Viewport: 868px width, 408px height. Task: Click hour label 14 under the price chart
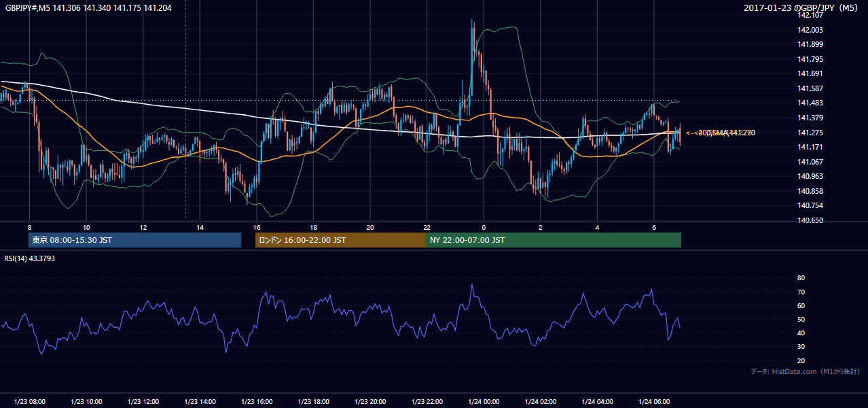tap(200, 227)
